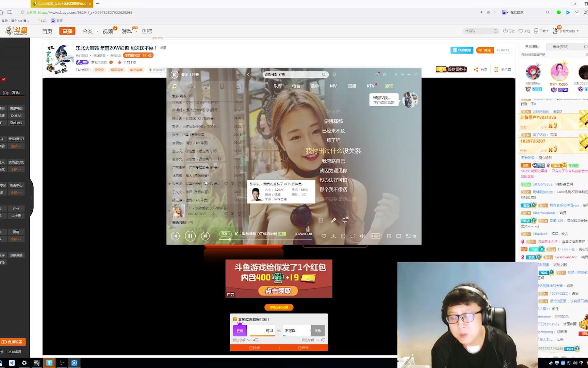Skip to previous track in KuGou
The width and height of the screenshot is (588, 368).
[x=175, y=236]
